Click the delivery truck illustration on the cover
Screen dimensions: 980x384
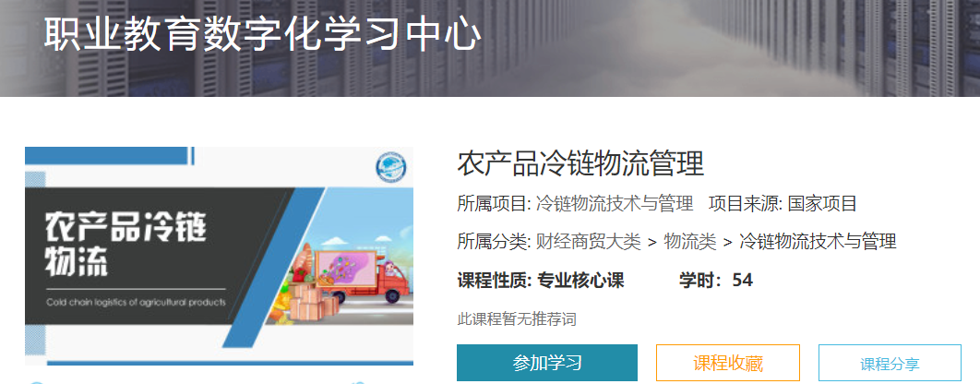(x=357, y=276)
